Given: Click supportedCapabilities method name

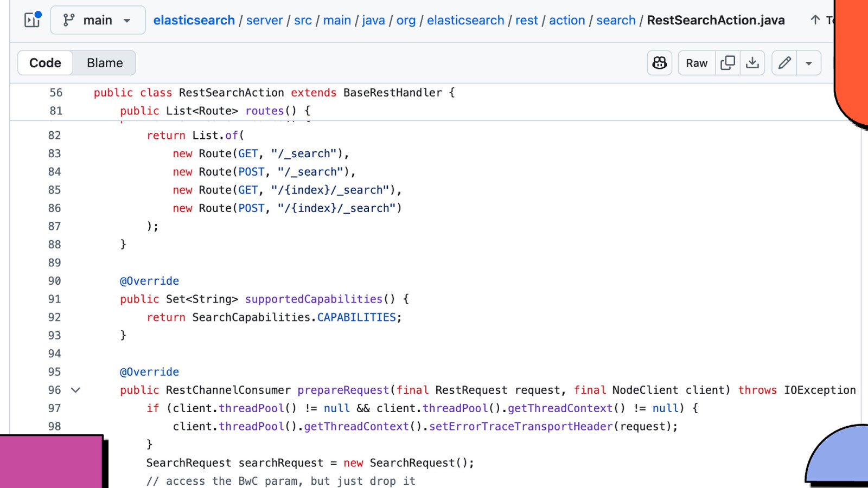Looking at the screenshot, I should click(314, 299).
